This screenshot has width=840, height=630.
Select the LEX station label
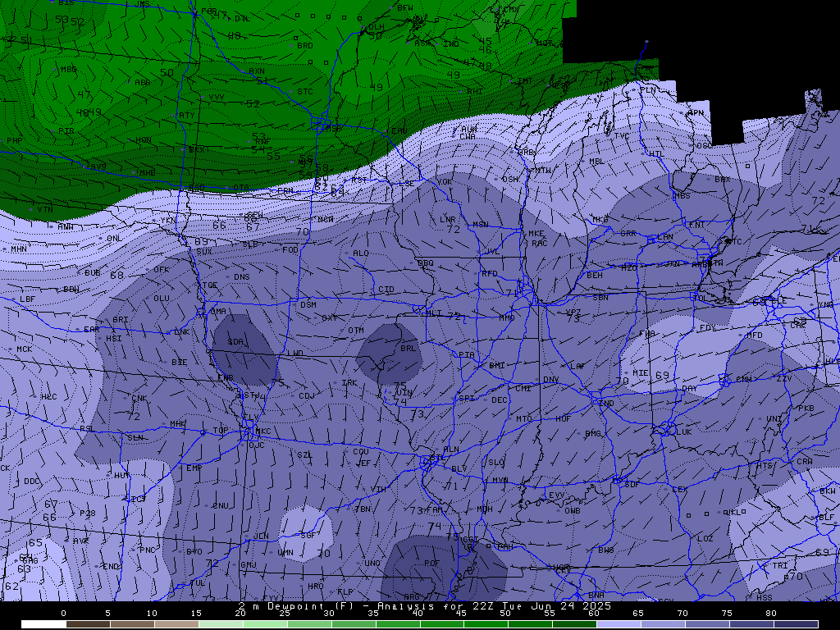coord(680,490)
